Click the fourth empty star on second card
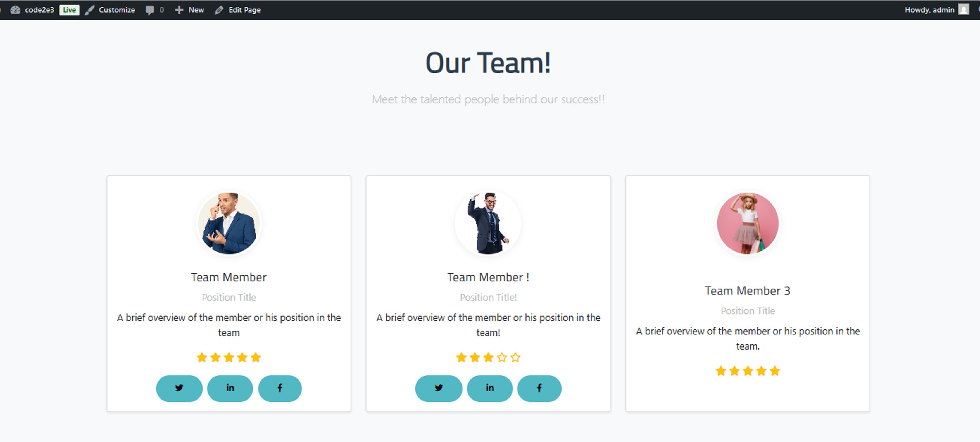980x442 pixels. point(502,358)
